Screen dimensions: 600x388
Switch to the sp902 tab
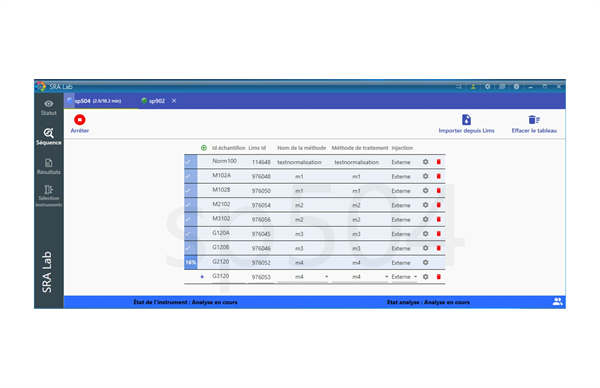(x=153, y=101)
